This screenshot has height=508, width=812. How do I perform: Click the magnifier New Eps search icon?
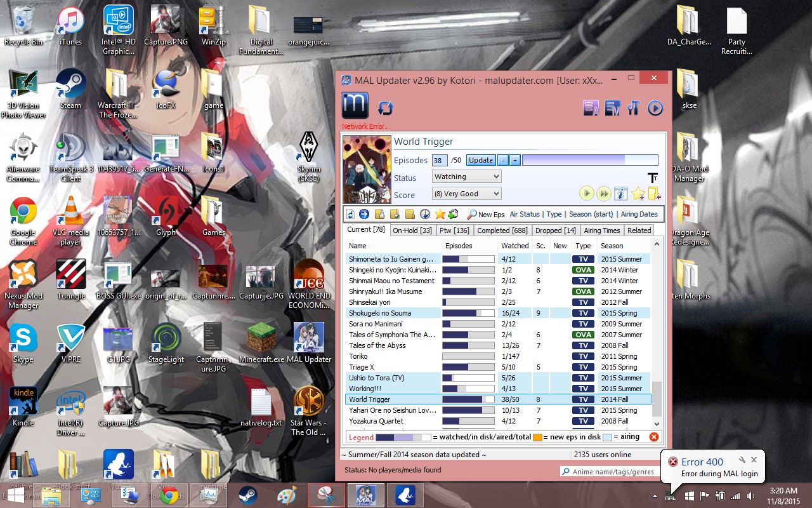tap(472, 214)
